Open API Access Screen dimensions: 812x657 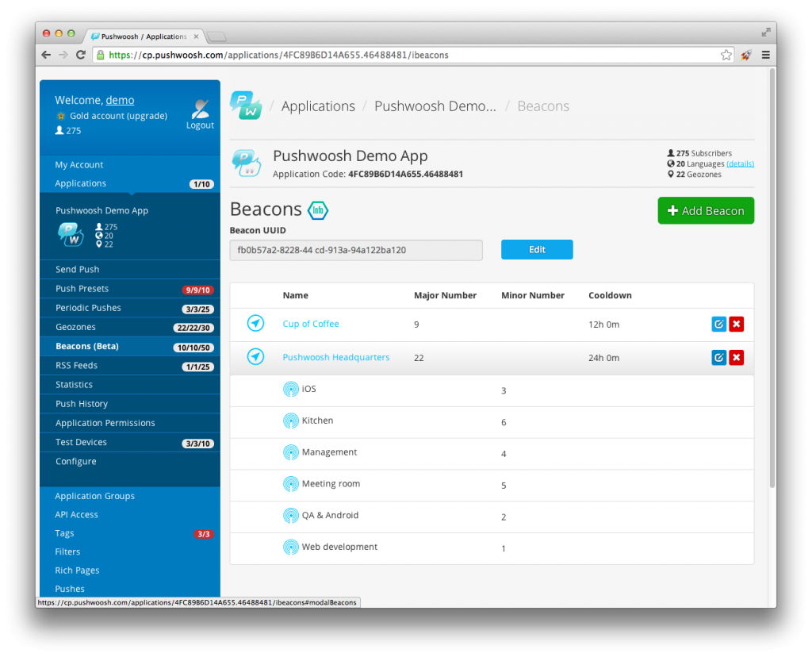click(x=77, y=514)
